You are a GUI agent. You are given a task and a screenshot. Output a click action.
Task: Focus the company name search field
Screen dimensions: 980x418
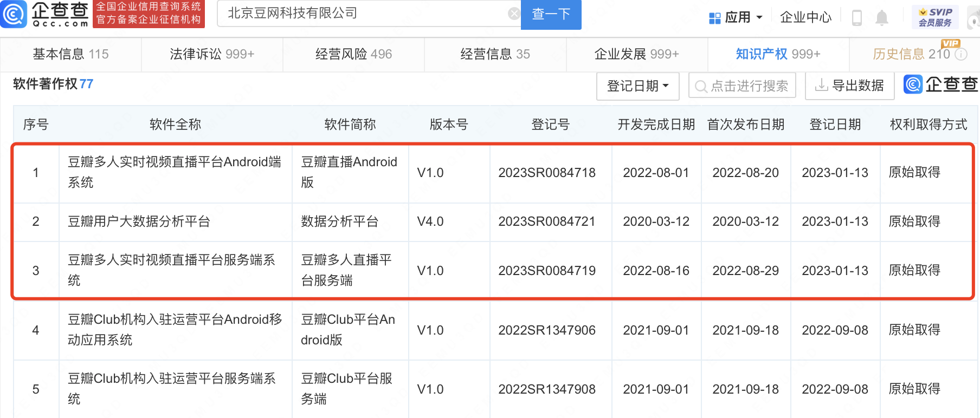tap(369, 14)
